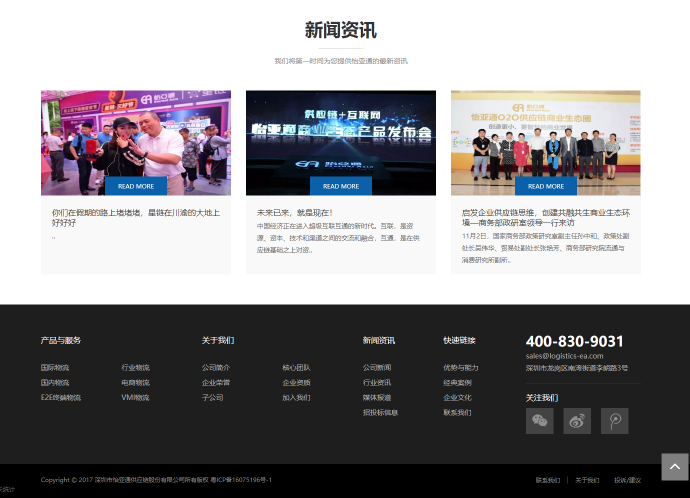
Task: Click 加入我们 in the footer
Action: click(x=296, y=398)
